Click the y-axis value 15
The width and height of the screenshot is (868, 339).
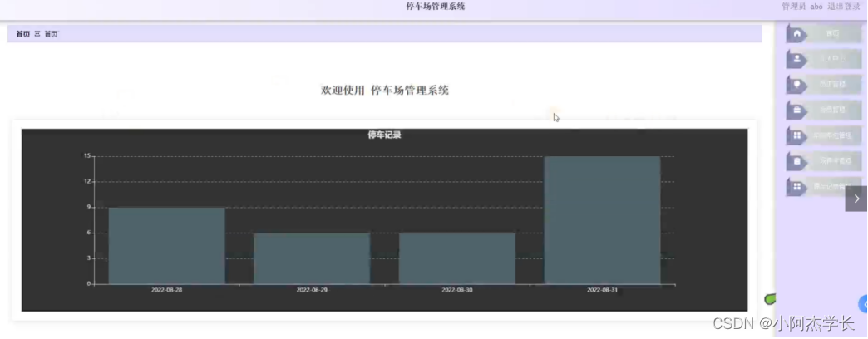[87, 156]
